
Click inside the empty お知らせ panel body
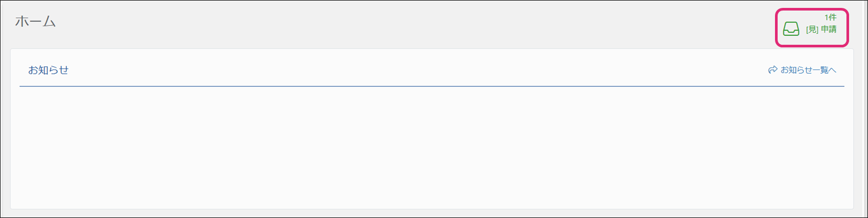point(431,147)
